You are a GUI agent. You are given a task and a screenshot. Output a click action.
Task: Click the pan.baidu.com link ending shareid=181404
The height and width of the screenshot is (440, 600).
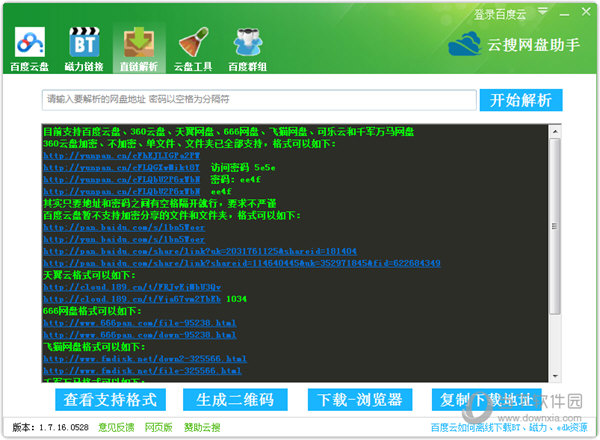(x=200, y=251)
